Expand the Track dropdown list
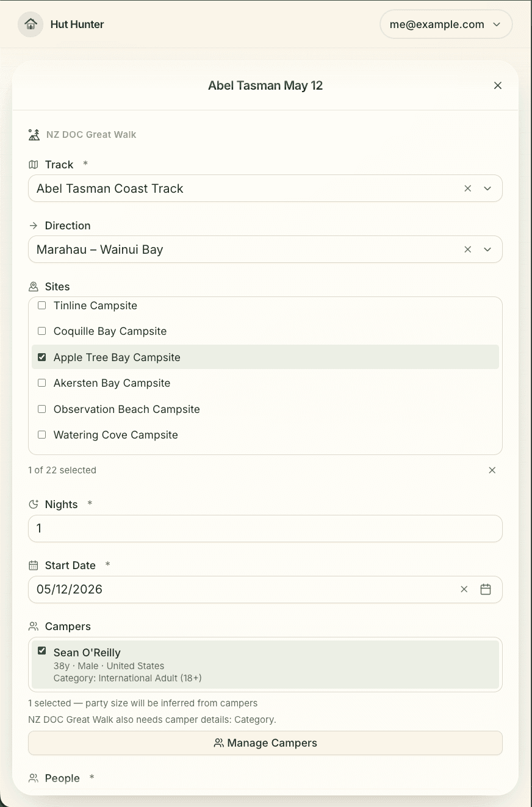 [487, 188]
